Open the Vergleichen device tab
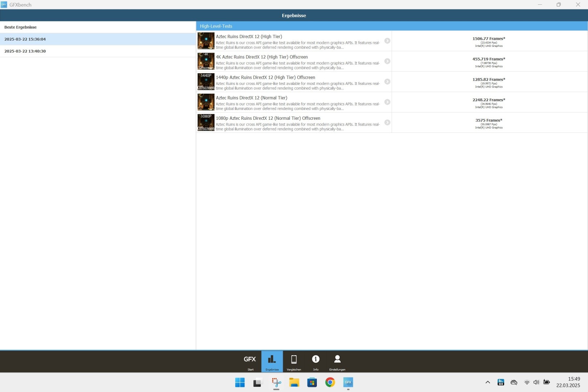The width and height of the screenshot is (588, 392). point(294,362)
